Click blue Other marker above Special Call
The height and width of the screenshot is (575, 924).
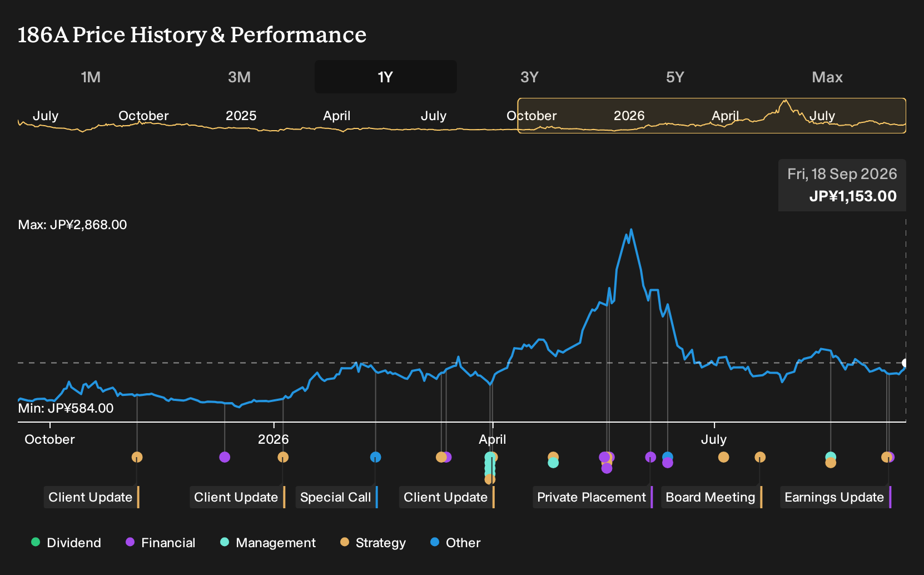[376, 457]
